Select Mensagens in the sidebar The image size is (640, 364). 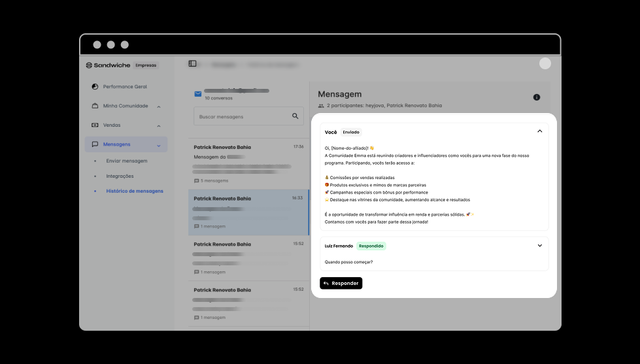click(x=126, y=144)
